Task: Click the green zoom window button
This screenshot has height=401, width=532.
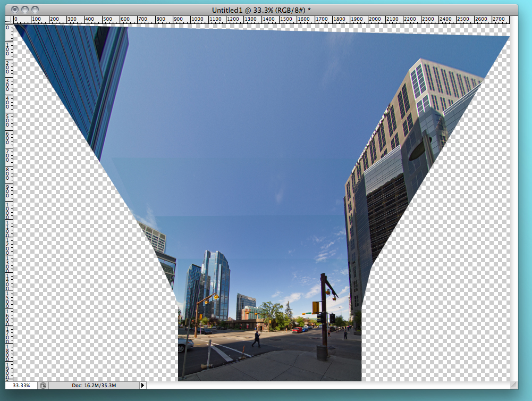Action: 35,10
